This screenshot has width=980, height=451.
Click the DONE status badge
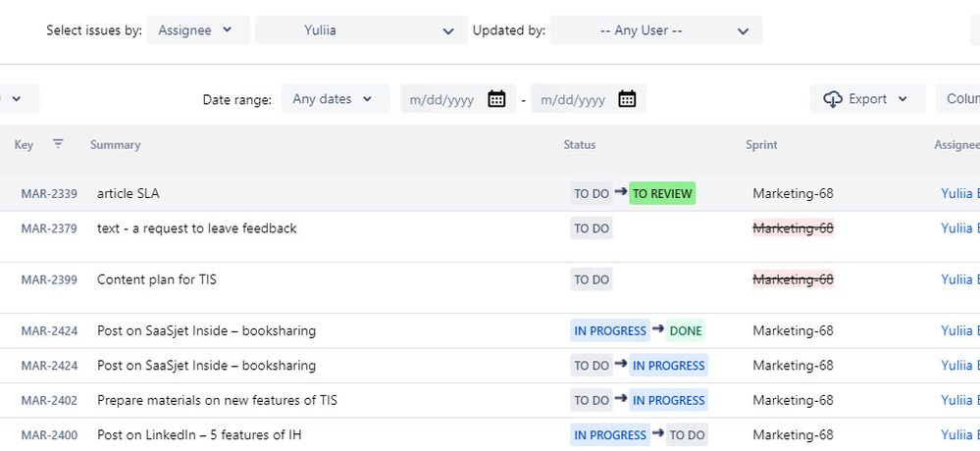click(686, 331)
